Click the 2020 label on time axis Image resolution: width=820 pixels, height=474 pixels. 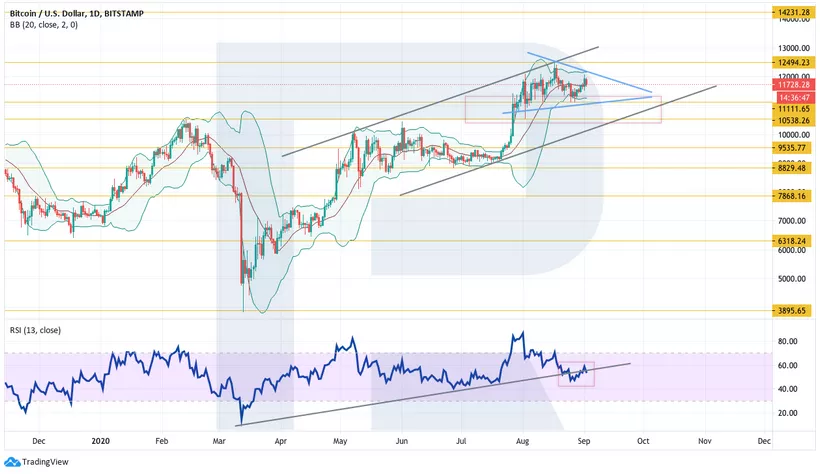[99, 440]
